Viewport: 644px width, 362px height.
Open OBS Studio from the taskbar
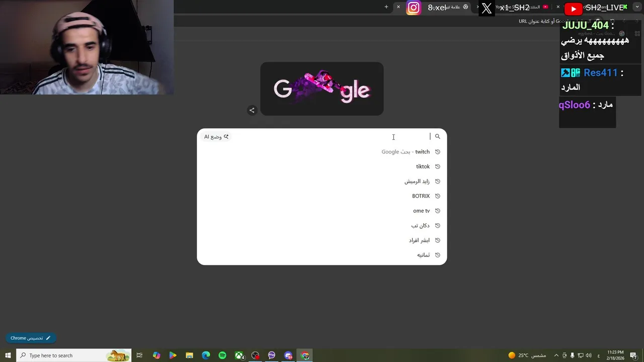[256, 355]
